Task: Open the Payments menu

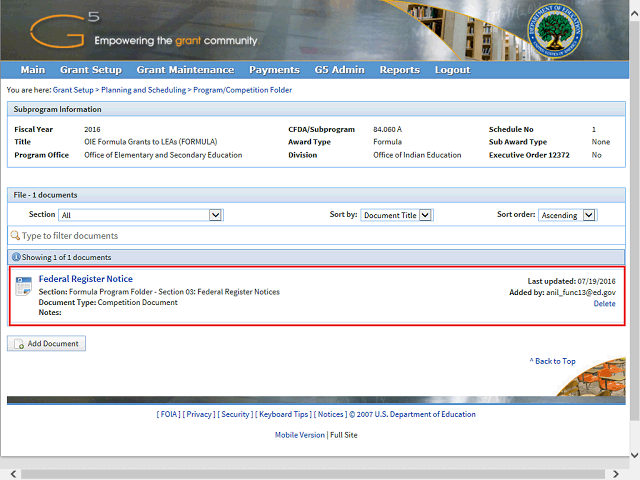Action: 274,70
